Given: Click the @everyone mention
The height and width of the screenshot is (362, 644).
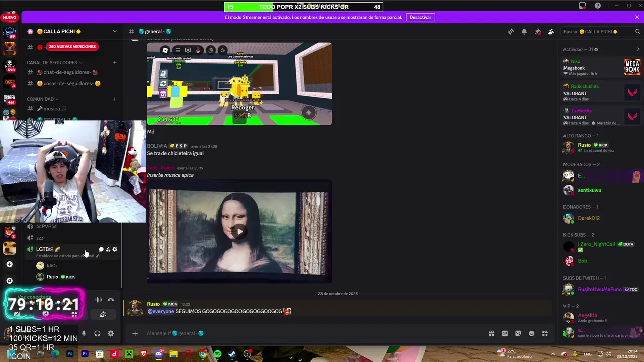Looking at the screenshot, I should pyautogui.click(x=160, y=311).
